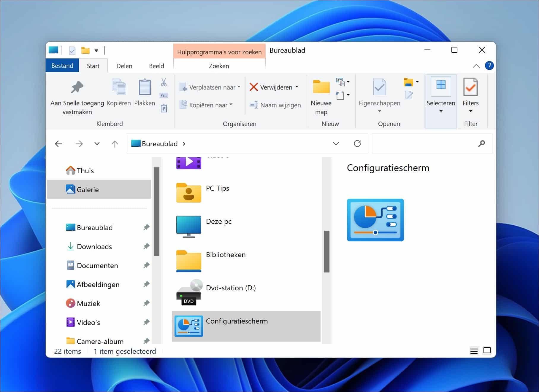Screen dimensions: 539x392
Task: Switch to the Beeld ribbon tab
Action: tap(156, 66)
